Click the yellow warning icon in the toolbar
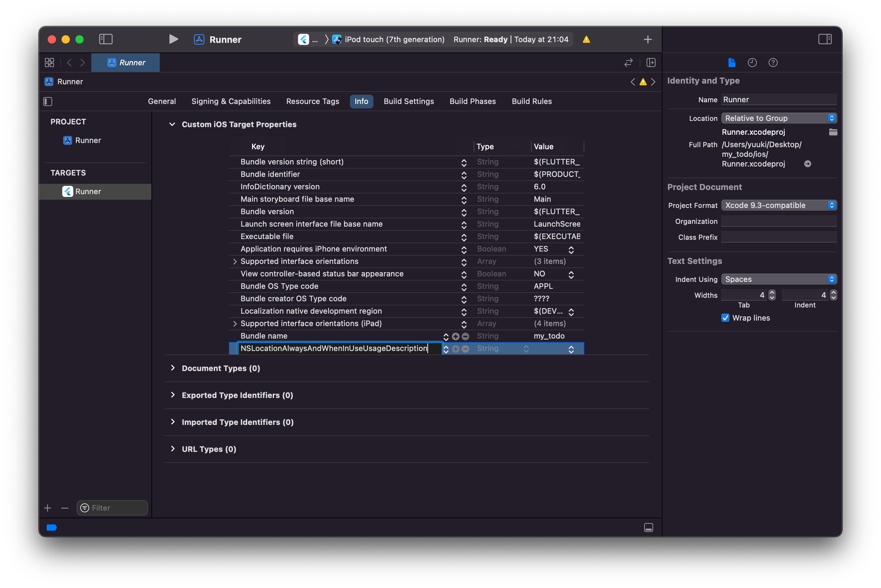Viewport: 881px width, 588px height. [x=586, y=39]
